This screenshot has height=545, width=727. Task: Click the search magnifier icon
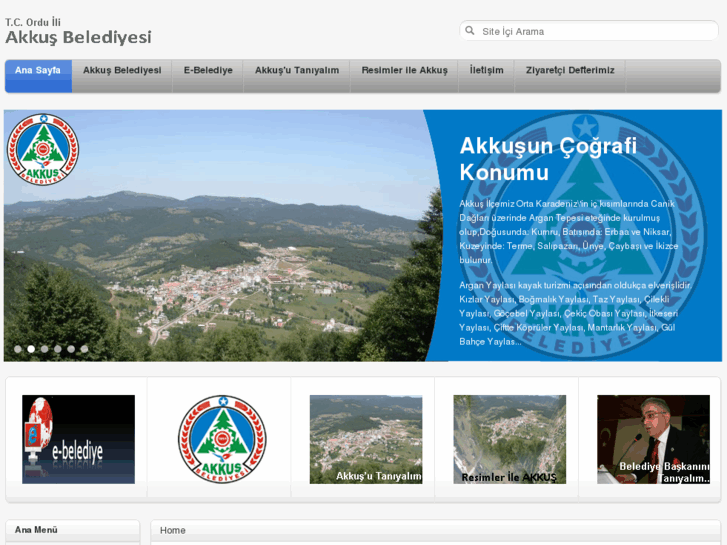pyautogui.click(x=470, y=31)
